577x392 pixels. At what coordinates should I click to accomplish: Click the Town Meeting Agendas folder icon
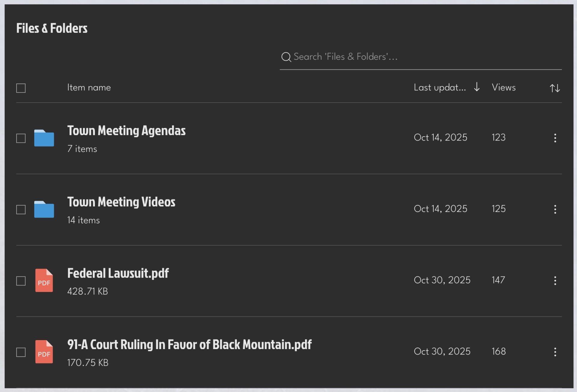(x=44, y=138)
